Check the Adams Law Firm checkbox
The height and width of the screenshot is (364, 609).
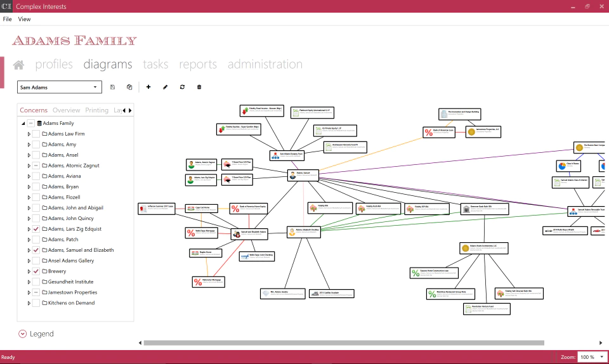(x=36, y=134)
